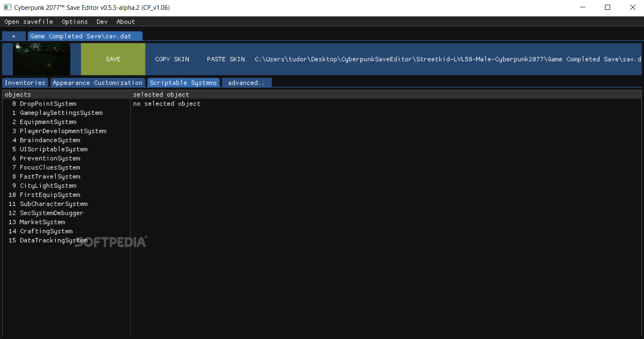Close the Save Editor window
The width and height of the screenshot is (644, 339).
632,7
